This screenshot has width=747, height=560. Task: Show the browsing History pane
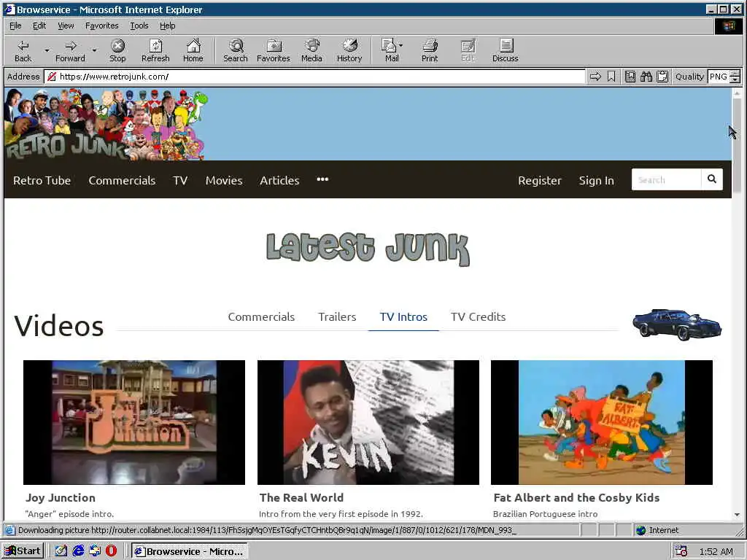tap(349, 50)
